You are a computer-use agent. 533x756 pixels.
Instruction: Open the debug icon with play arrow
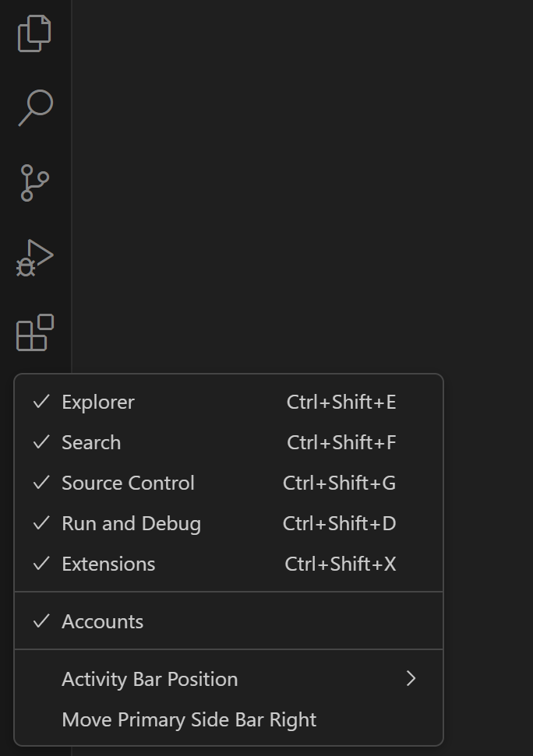(x=34, y=257)
